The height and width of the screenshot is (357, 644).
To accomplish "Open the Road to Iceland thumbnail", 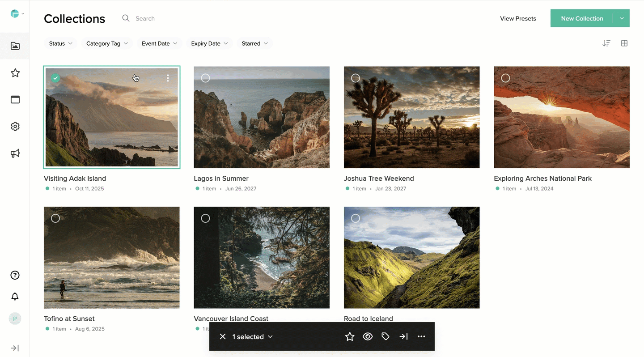I will [x=411, y=258].
